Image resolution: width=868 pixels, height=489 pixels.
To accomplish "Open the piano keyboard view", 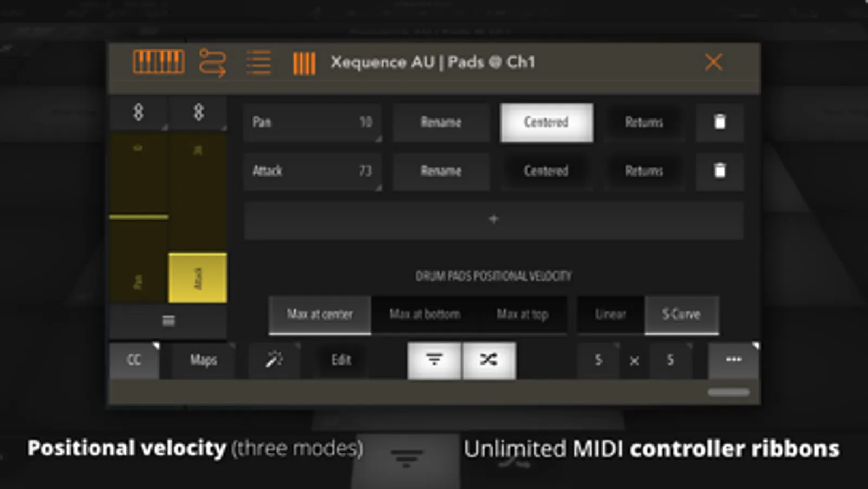I will tap(159, 61).
